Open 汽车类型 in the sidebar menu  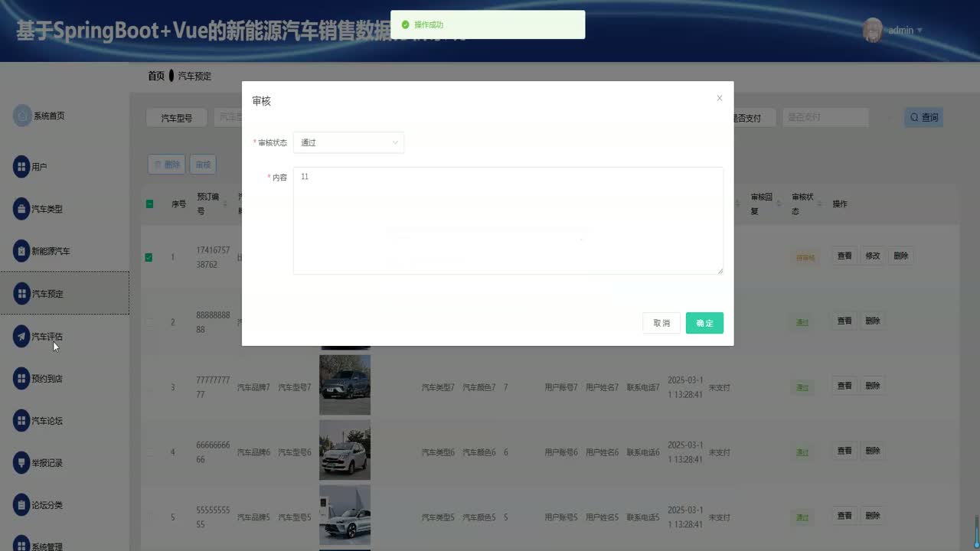47,209
